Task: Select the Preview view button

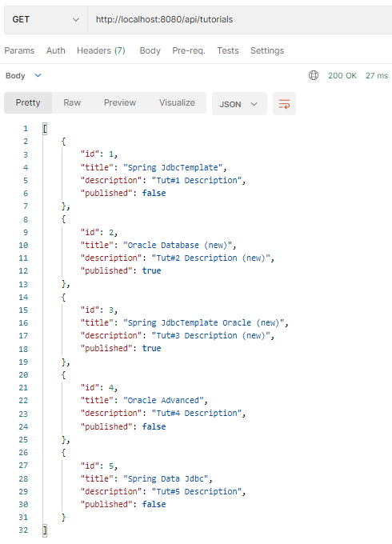Action: coord(120,102)
